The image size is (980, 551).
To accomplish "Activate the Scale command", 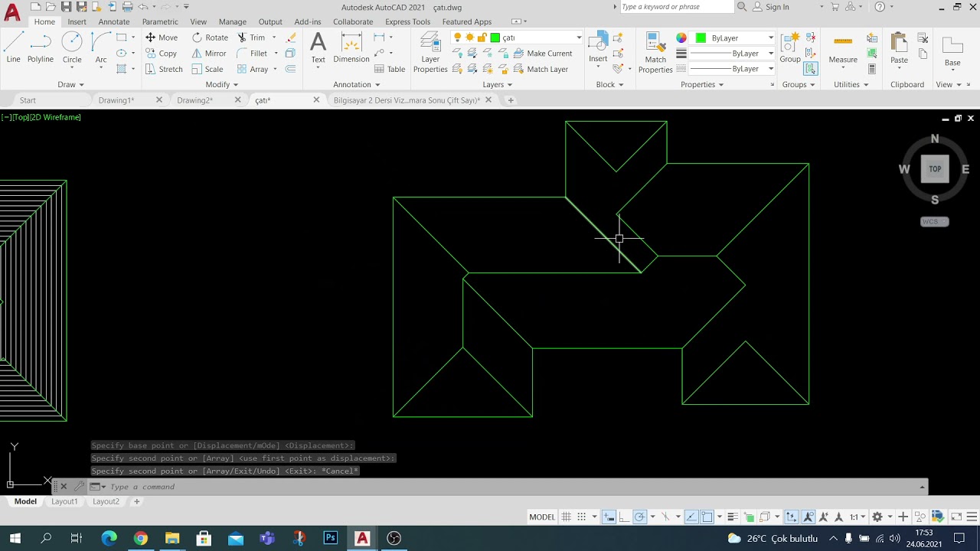I will 207,69.
